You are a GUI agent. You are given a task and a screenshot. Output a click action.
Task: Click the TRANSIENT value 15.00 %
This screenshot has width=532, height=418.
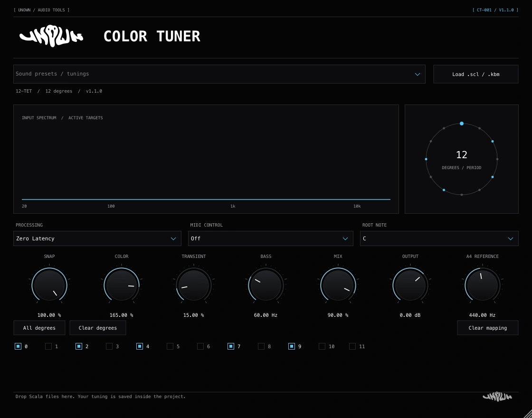click(194, 315)
